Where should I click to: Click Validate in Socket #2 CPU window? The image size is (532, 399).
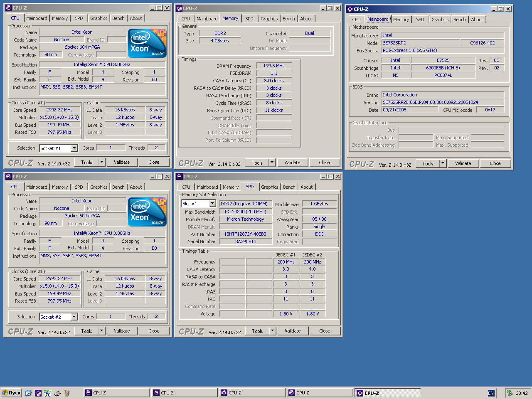122,331
